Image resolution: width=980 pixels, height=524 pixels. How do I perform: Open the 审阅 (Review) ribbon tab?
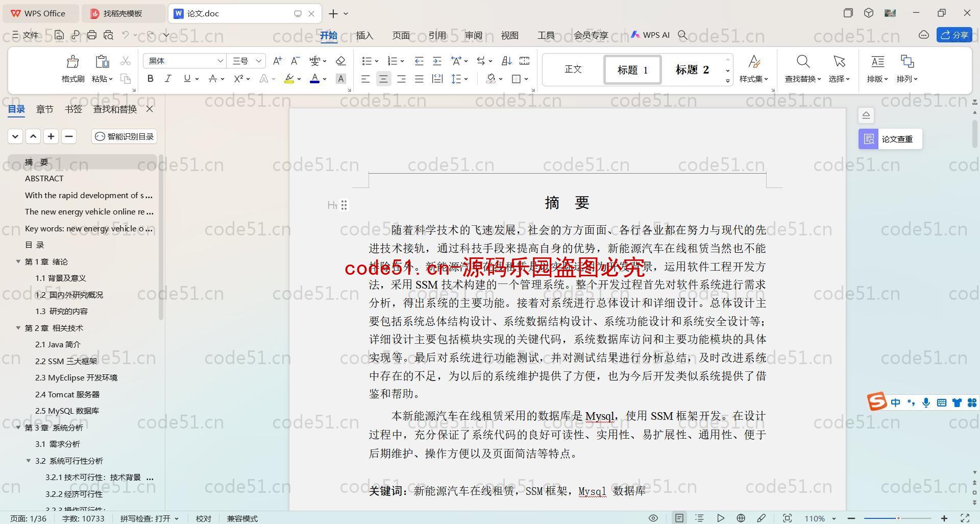(x=473, y=35)
